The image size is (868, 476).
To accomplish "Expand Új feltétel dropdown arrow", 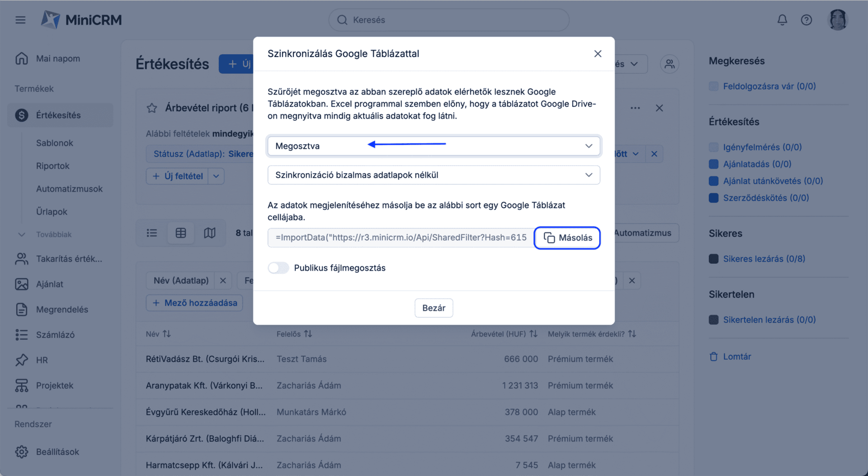I will [x=216, y=176].
